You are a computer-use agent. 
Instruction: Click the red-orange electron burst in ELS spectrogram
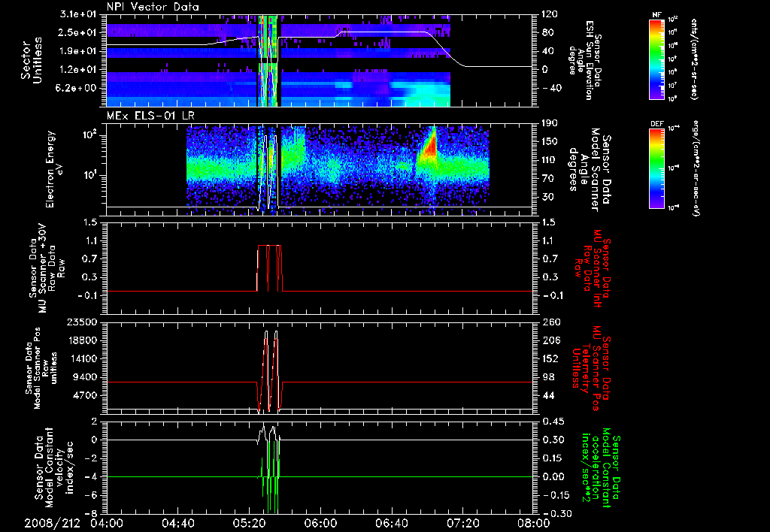429,147
